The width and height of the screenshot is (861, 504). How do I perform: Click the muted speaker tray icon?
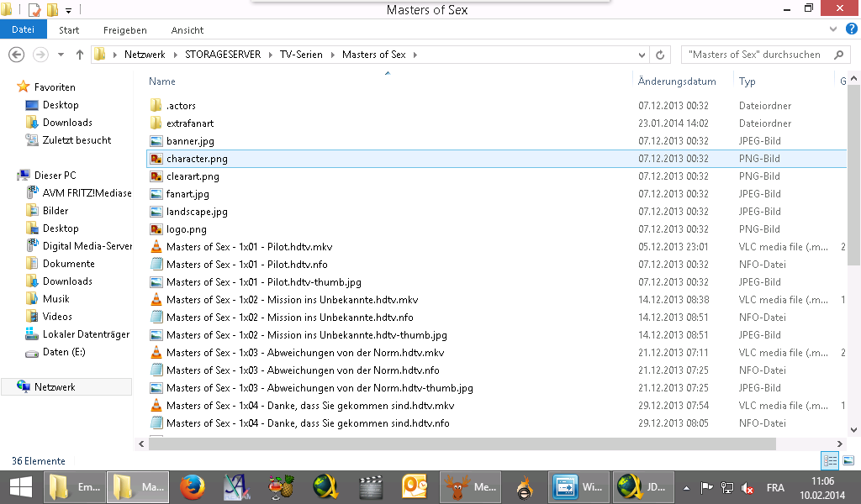747,487
